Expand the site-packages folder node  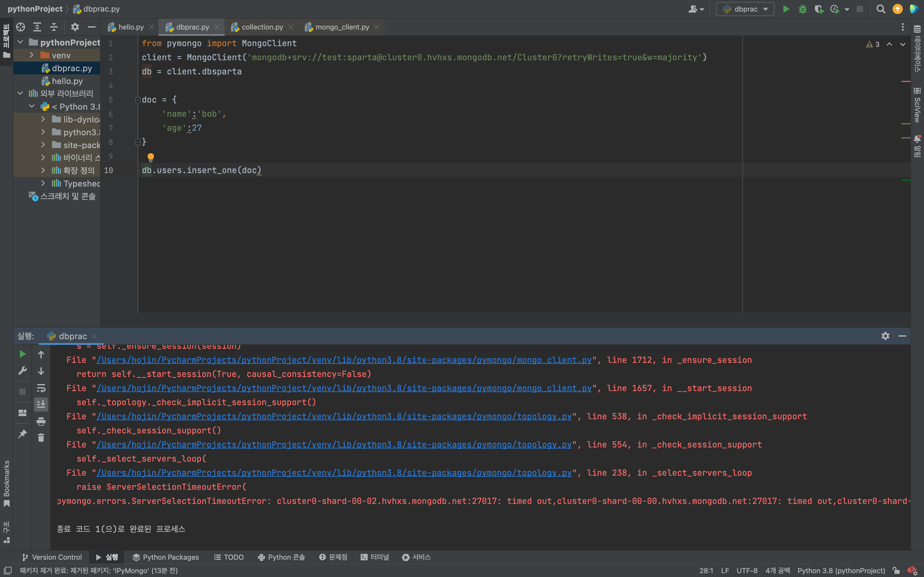(x=43, y=145)
